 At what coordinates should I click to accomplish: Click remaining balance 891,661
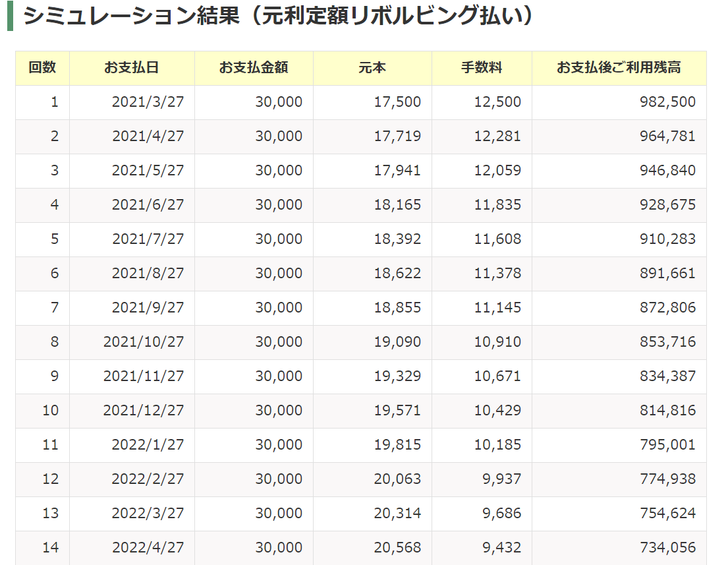pos(668,273)
